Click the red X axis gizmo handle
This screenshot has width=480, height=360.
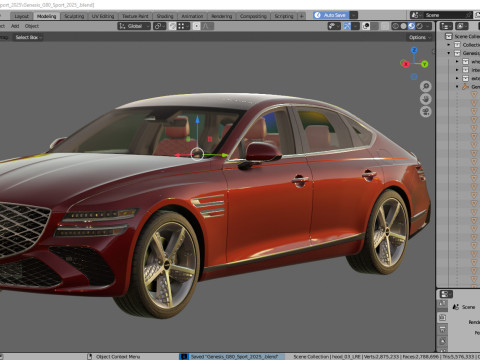pos(405,64)
